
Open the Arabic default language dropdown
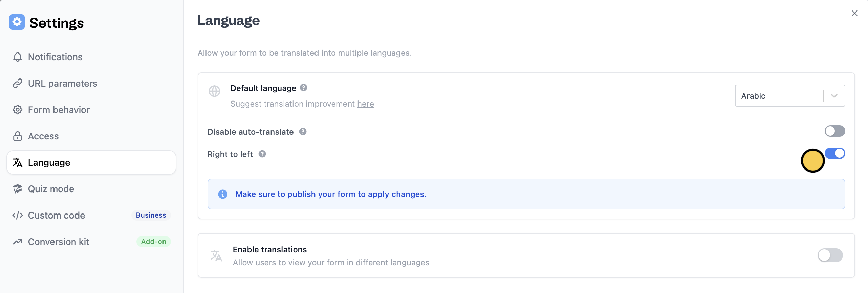click(x=790, y=96)
